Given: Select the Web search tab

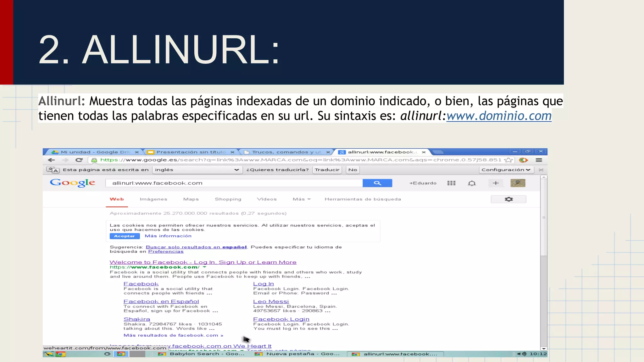Looking at the screenshot, I should (x=117, y=199).
